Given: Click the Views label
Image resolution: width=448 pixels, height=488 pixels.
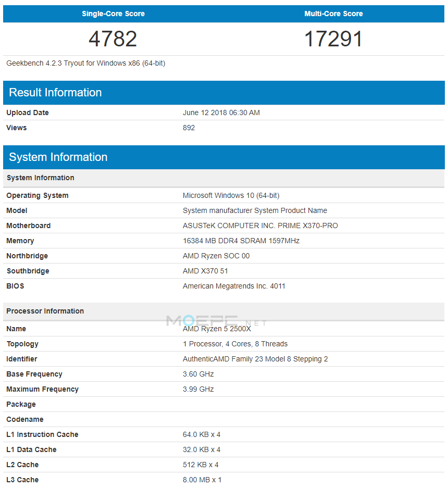Looking at the screenshot, I should click(x=17, y=128).
